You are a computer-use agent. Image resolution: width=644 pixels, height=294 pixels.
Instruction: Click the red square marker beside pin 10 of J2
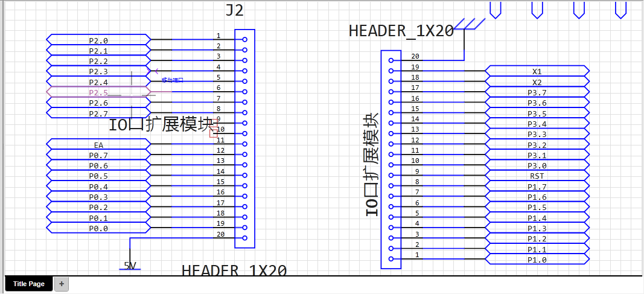(214, 133)
